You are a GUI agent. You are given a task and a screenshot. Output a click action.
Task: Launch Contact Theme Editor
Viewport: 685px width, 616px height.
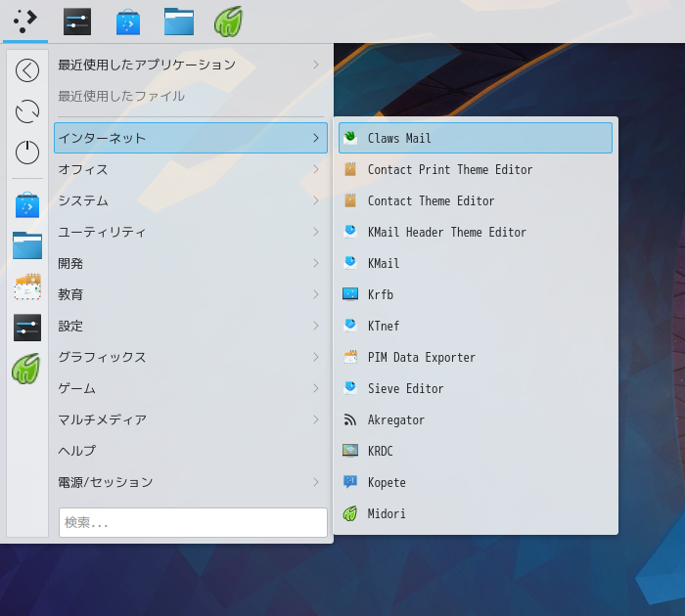click(x=431, y=200)
